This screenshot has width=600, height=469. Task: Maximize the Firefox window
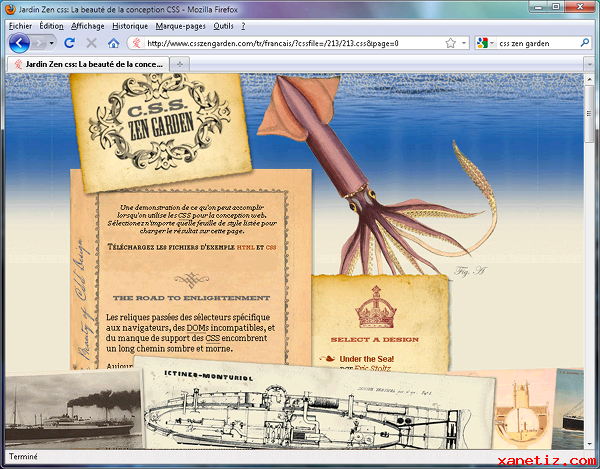pos(556,7)
